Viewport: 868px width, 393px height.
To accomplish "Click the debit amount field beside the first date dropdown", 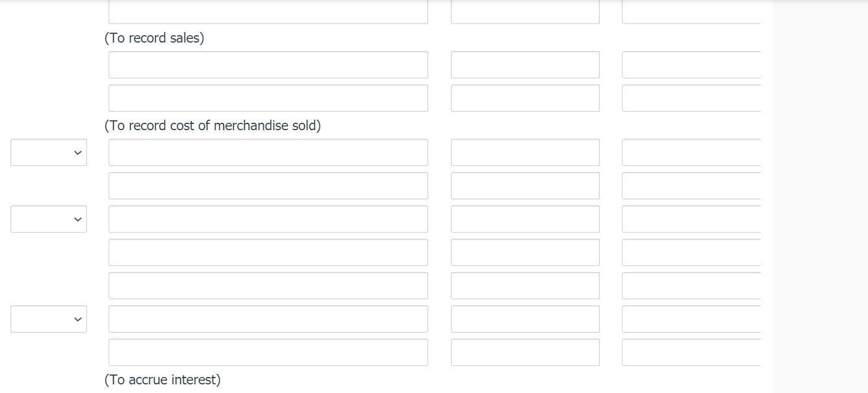I will 525,152.
